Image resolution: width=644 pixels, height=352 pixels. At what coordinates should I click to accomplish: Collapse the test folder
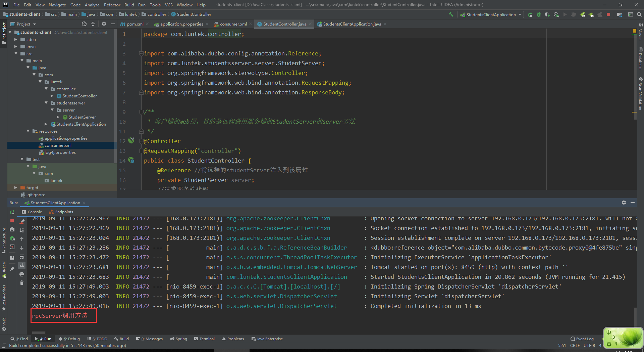22,159
